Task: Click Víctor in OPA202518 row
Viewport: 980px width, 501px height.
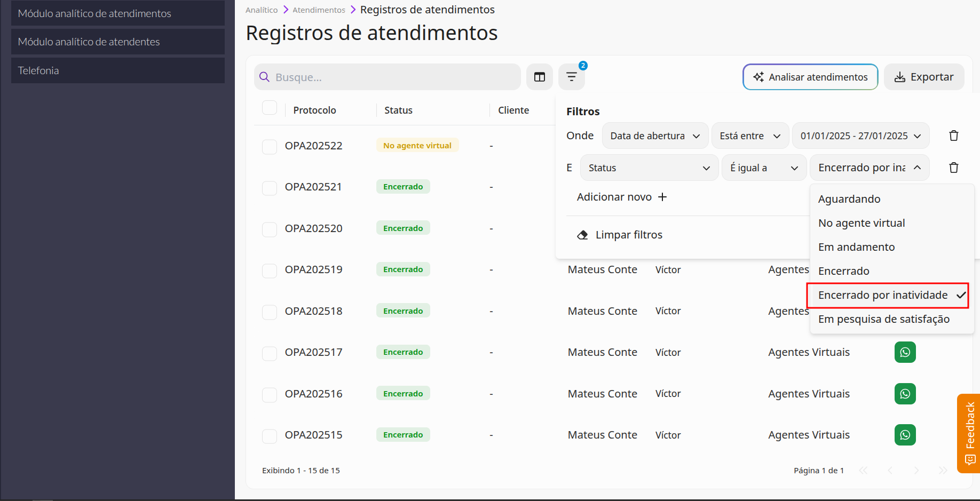Action: (668, 311)
